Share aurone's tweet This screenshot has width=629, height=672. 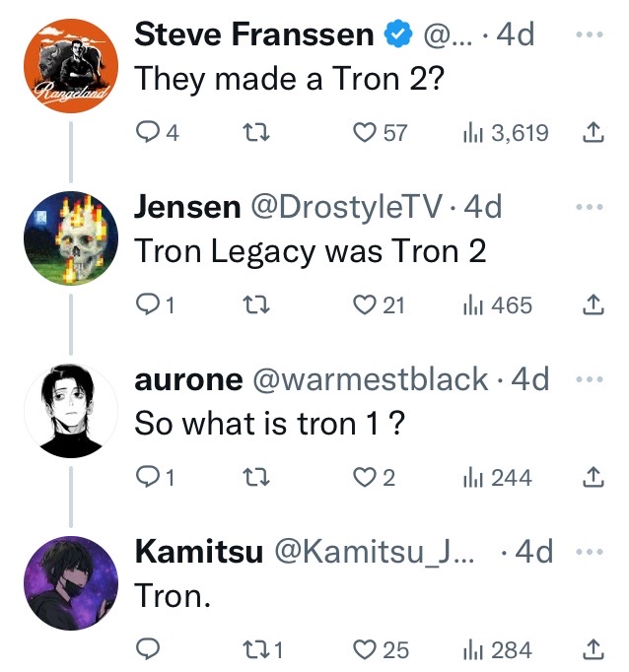click(x=593, y=478)
